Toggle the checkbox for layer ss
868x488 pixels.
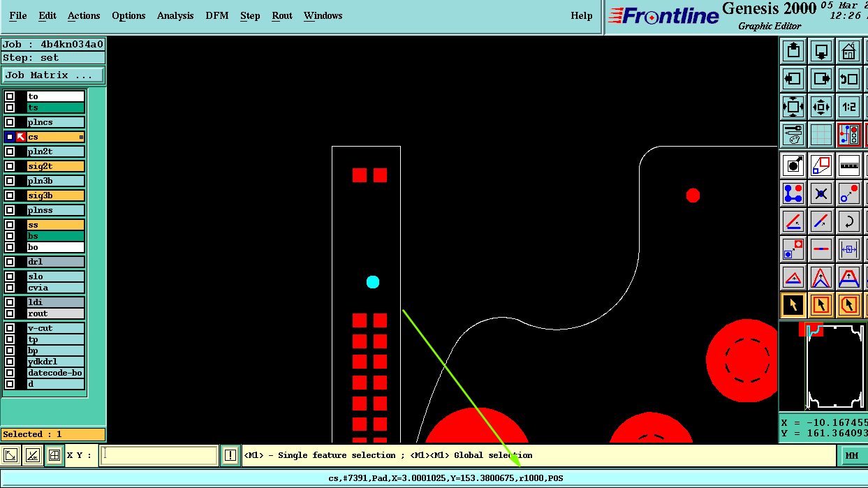pos(10,225)
